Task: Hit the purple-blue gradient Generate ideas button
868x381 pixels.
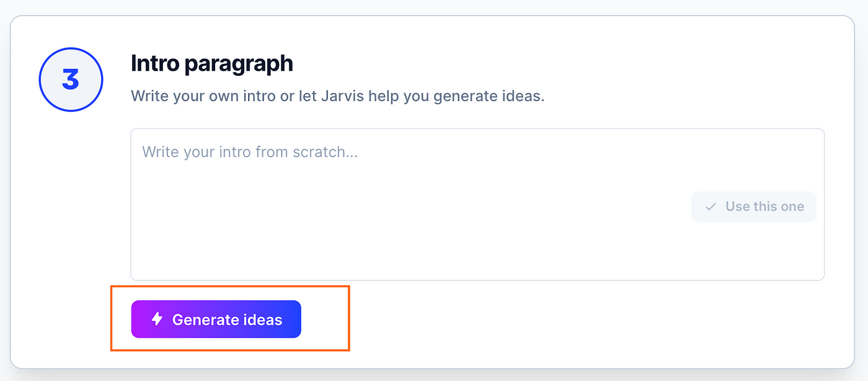Action: click(x=216, y=320)
